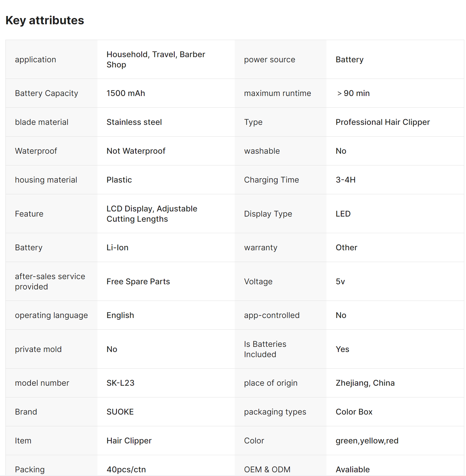466x476 pixels.
Task: Click the LED display type value
Action: tap(343, 214)
